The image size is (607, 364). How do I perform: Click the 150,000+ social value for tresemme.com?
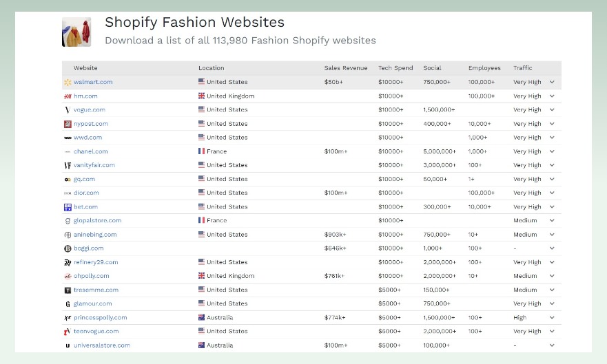click(436, 290)
